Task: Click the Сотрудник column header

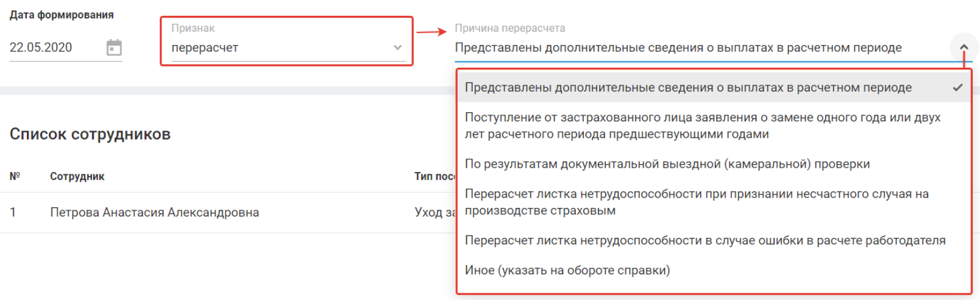Action: click(77, 176)
